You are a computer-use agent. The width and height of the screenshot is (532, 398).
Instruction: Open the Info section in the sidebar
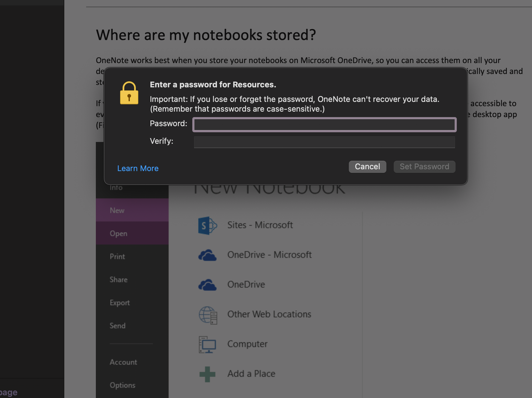(116, 187)
